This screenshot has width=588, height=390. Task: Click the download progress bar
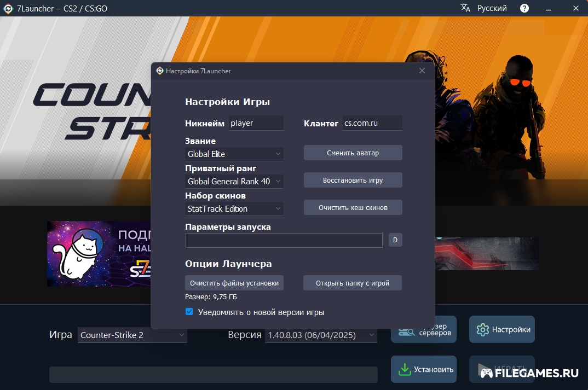pos(214,375)
